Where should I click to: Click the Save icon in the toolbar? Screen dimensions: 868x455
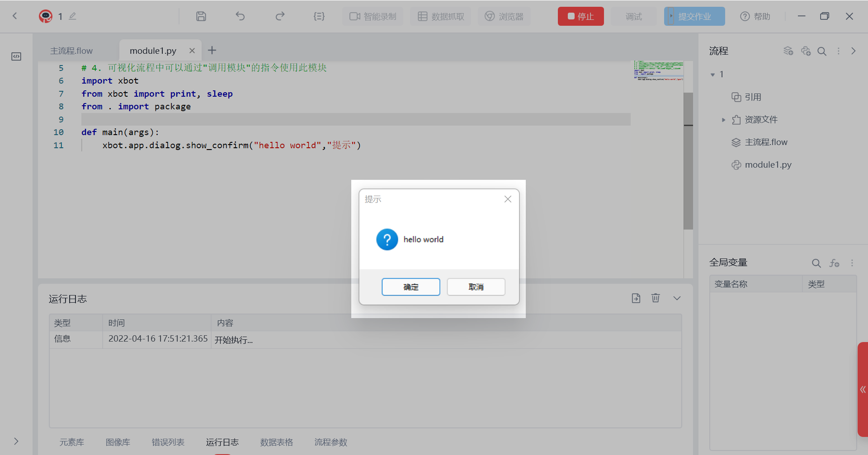(x=201, y=16)
